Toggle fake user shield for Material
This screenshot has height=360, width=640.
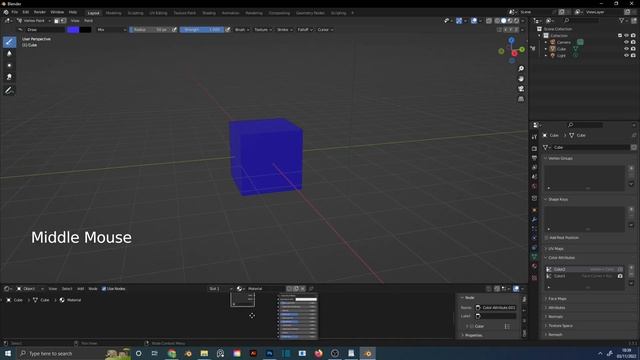[289, 289]
